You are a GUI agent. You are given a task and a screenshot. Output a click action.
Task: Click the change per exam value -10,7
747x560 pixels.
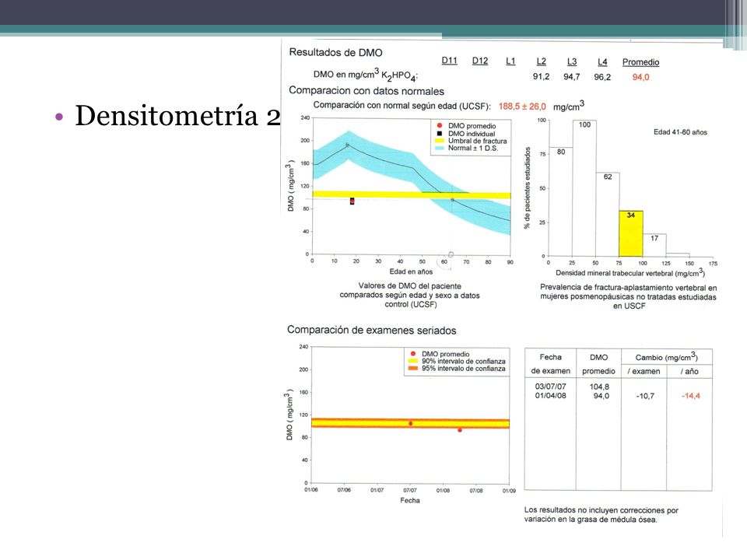point(645,396)
